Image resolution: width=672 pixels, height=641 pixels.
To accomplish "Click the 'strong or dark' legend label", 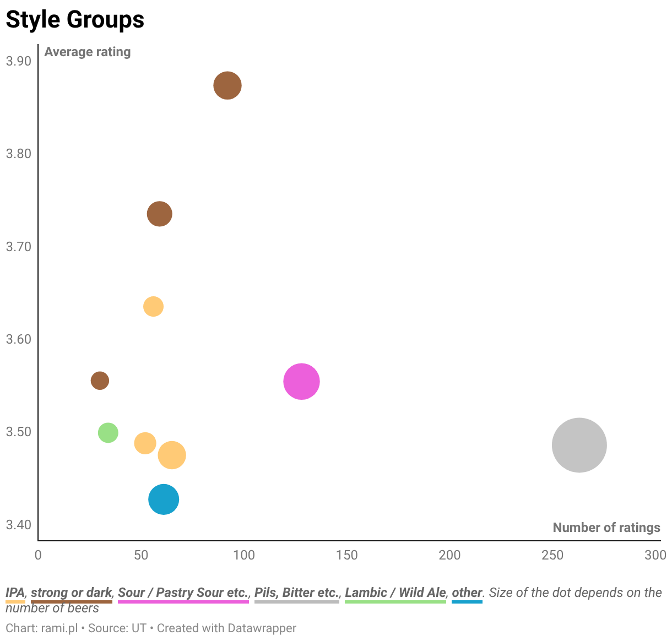I will (x=72, y=593).
